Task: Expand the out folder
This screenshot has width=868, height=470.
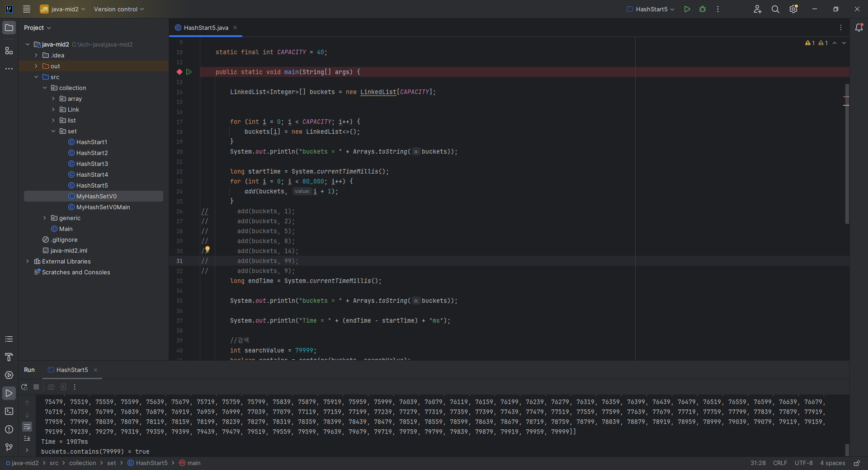Action: [x=36, y=66]
